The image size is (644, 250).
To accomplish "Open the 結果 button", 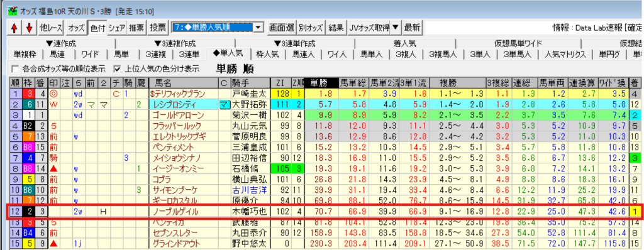I will click(x=336, y=28).
